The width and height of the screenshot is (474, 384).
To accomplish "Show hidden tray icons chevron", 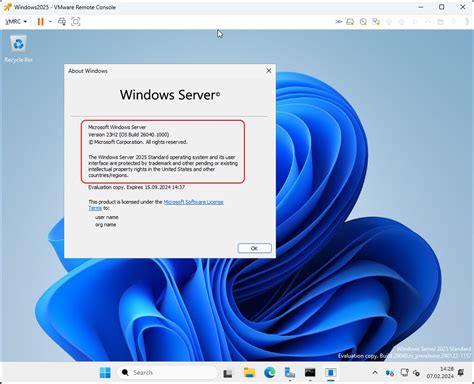I will [375, 373].
